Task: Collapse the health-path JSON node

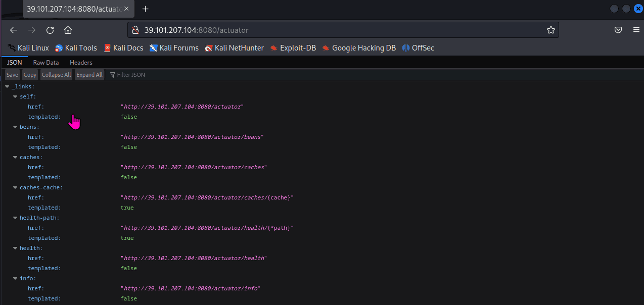Action: tap(15, 218)
